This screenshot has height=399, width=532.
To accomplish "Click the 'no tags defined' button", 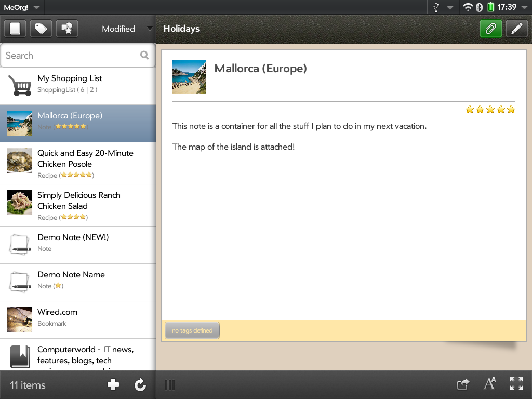I will click(192, 330).
